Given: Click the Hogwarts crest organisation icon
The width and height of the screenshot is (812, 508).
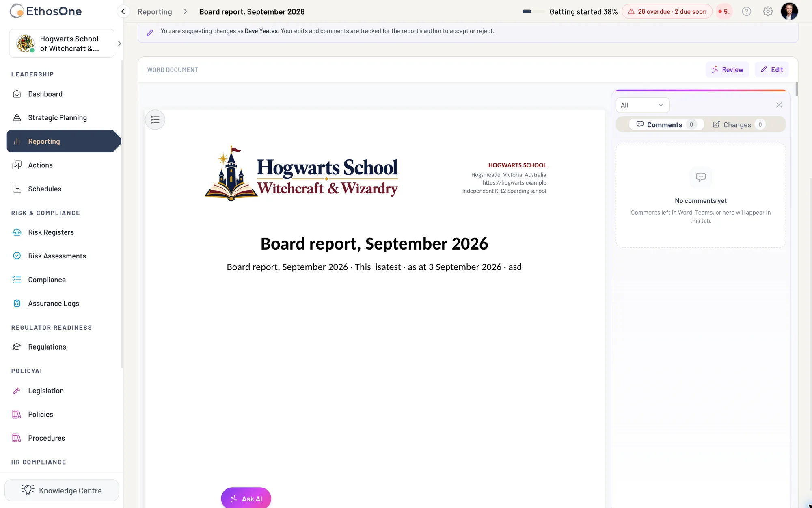Looking at the screenshot, I should tap(25, 43).
